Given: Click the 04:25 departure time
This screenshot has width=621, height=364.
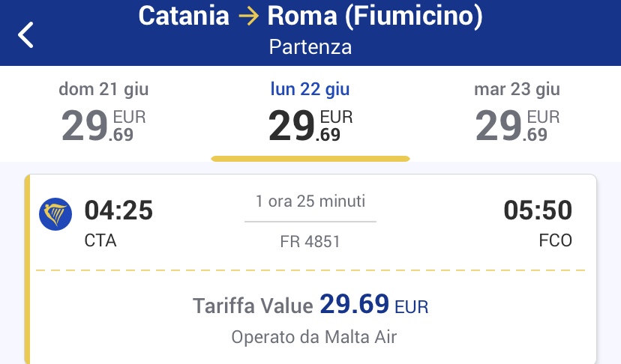Looking at the screenshot, I should tap(118, 210).
